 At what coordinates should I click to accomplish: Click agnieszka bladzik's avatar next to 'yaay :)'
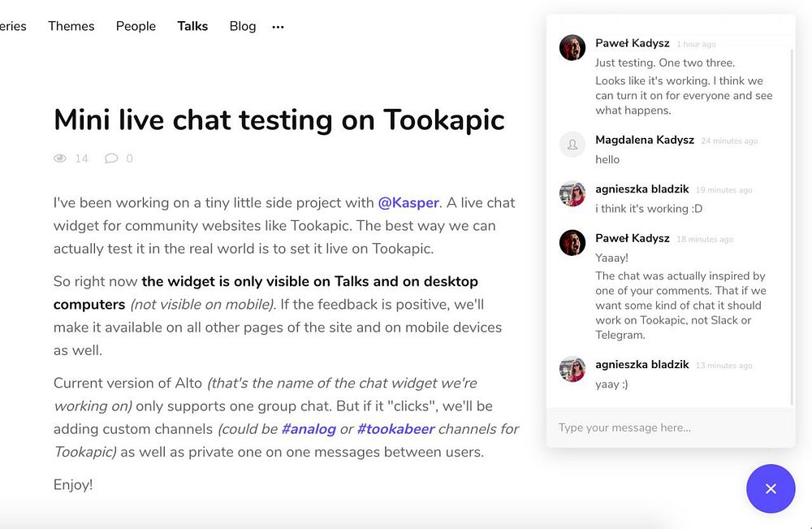pos(572,369)
